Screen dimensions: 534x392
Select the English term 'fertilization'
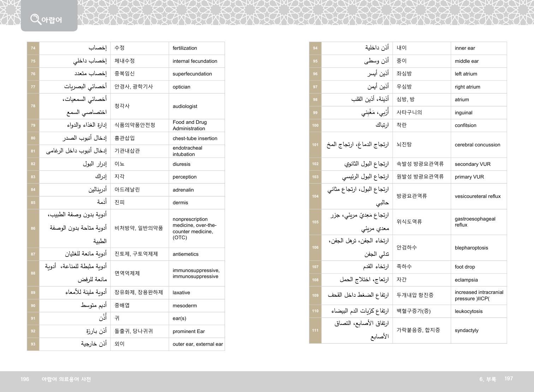185,48
